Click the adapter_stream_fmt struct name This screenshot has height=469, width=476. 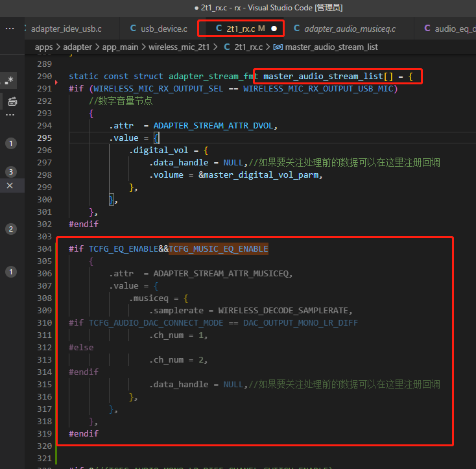tap(213, 77)
